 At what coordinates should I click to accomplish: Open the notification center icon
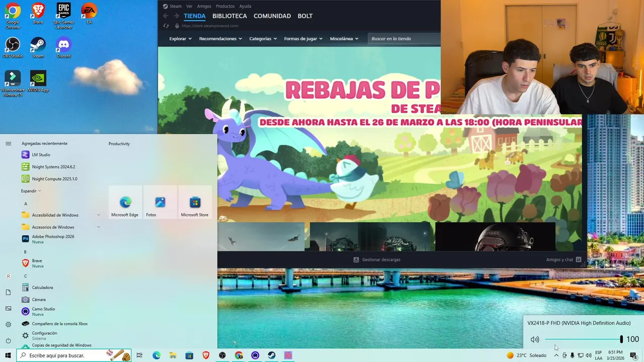[633, 355]
